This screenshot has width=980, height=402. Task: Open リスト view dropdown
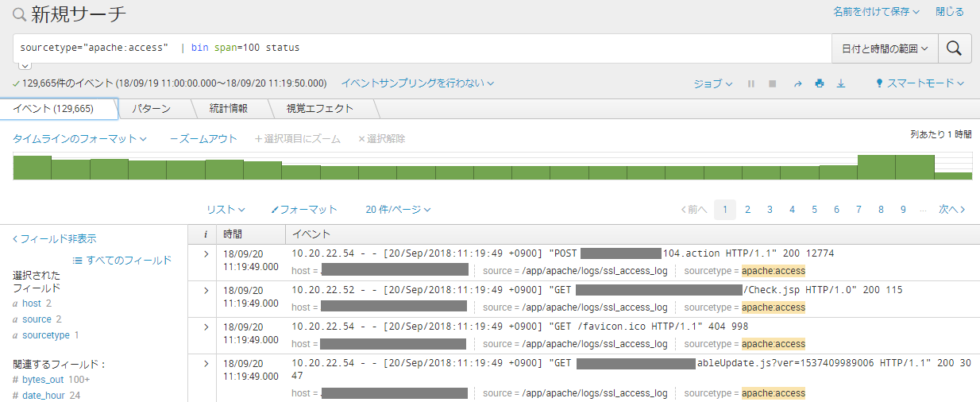(226, 209)
